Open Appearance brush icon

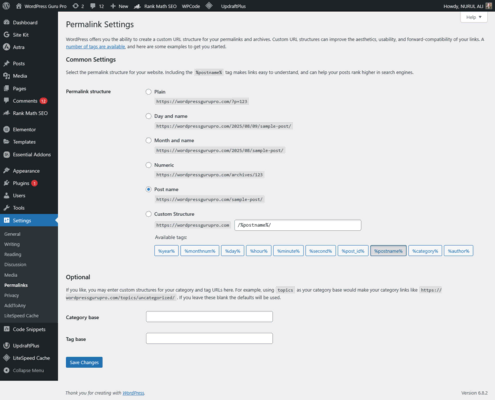point(6,171)
